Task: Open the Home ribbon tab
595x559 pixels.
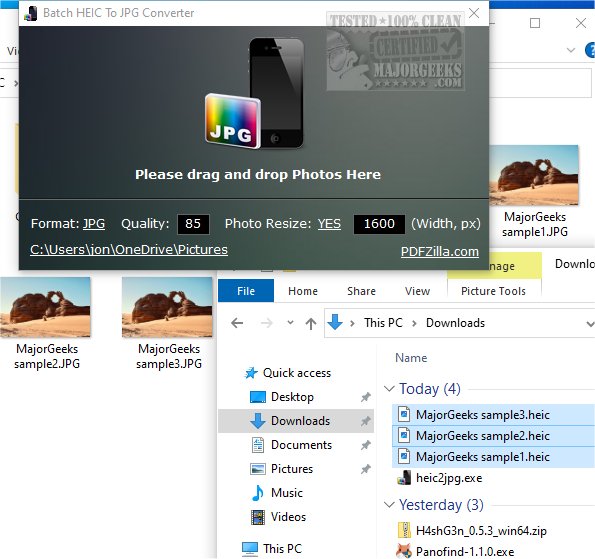Action: pyautogui.click(x=303, y=291)
